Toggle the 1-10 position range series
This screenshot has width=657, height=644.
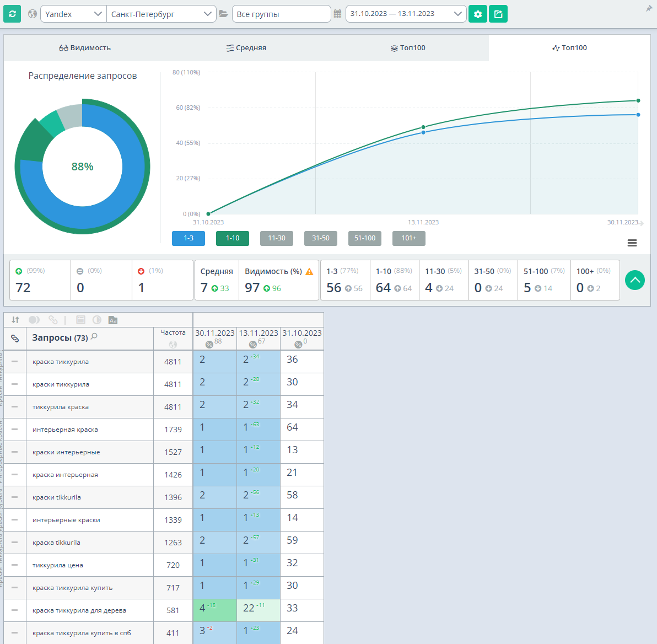point(233,238)
